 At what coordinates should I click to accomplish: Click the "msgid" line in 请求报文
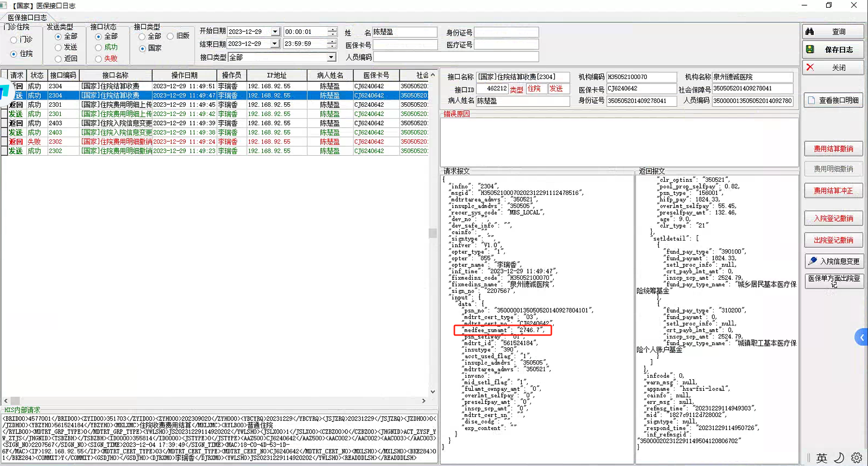click(516, 193)
